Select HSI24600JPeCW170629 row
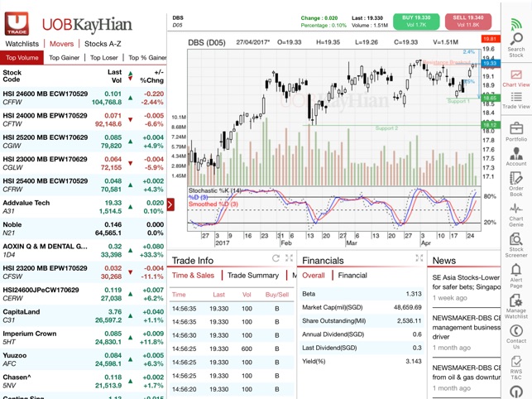The height and width of the screenshot is (399, 532). (x=83, y=294)
